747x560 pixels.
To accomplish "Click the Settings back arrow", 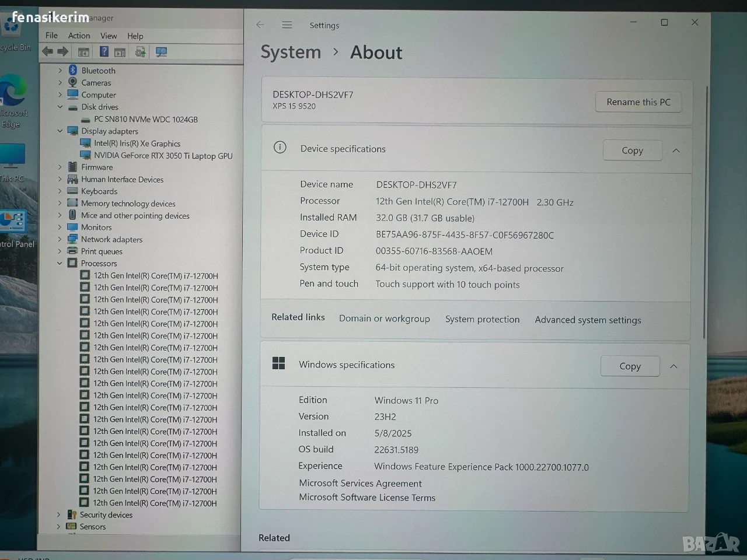I will point(260,24).
